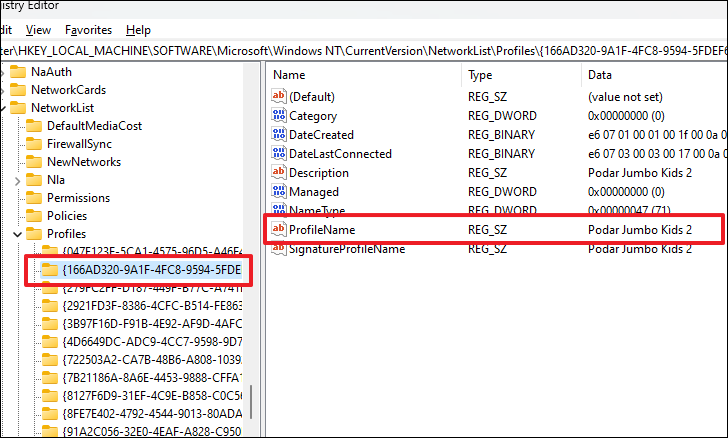Click the folder icon for NetworkCards key
Viewport: 728px width, 438px height.
(17, 89)
